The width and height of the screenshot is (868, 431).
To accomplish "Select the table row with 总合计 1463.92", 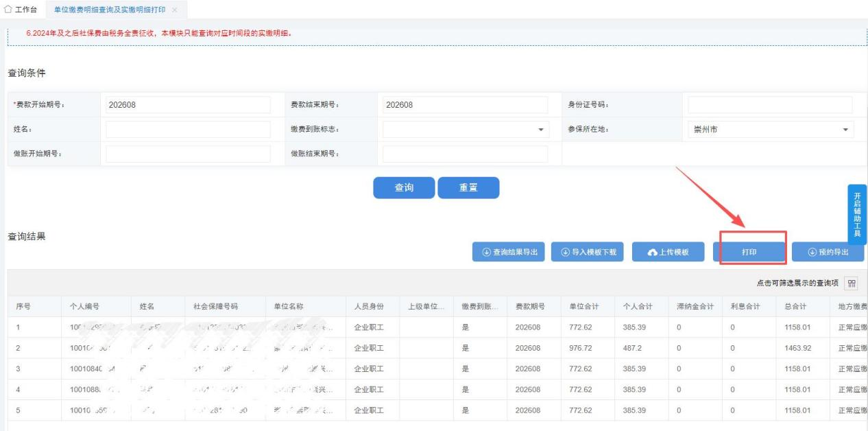I will pyautogui.click(x=437, y=348).
